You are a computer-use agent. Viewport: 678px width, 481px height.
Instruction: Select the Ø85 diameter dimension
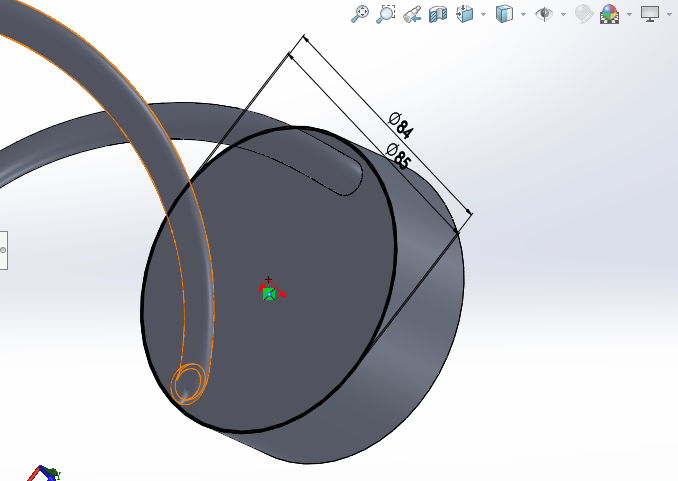(398, 156)
